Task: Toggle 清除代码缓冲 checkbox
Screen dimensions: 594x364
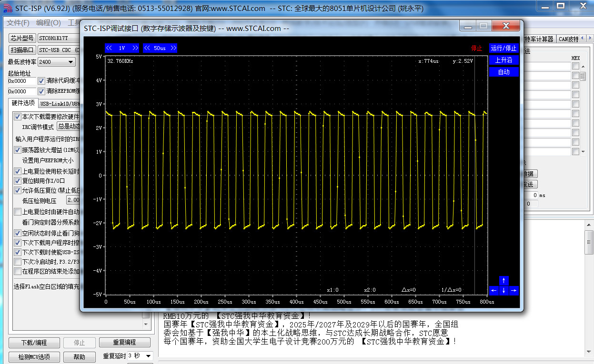Action: coord(41,81)
